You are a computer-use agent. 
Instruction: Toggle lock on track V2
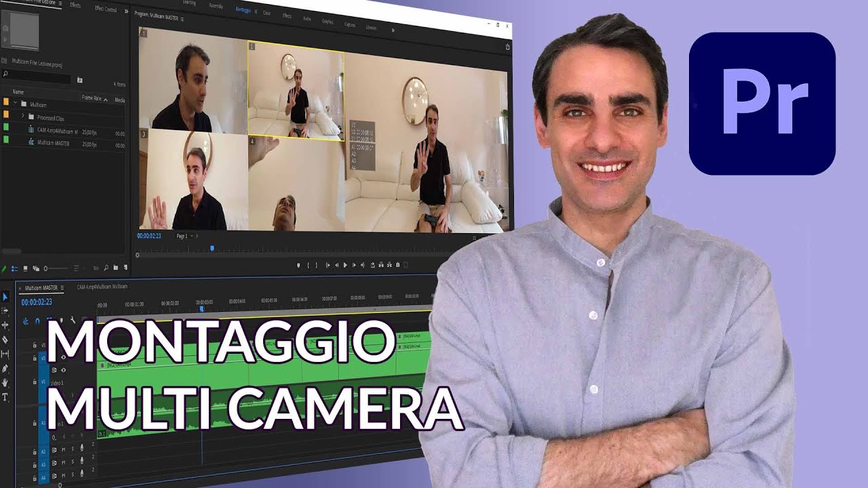[35, 358]
